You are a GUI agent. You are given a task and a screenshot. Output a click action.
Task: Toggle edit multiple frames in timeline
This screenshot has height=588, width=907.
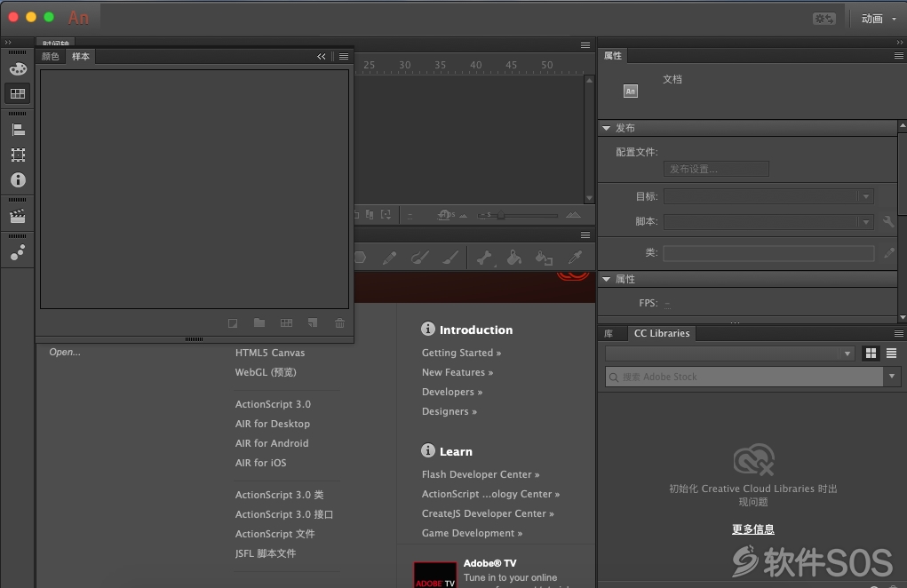tap(370, 215)
